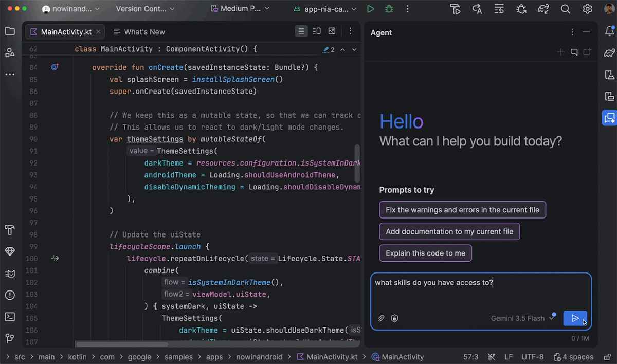
Task: Click Fix the warnings and errors prompt
Action: tap(463, 210)
